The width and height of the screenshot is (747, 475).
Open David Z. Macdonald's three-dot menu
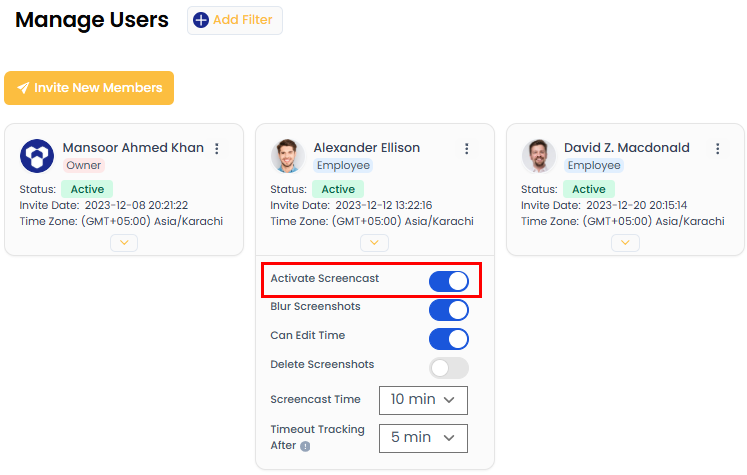717,149
